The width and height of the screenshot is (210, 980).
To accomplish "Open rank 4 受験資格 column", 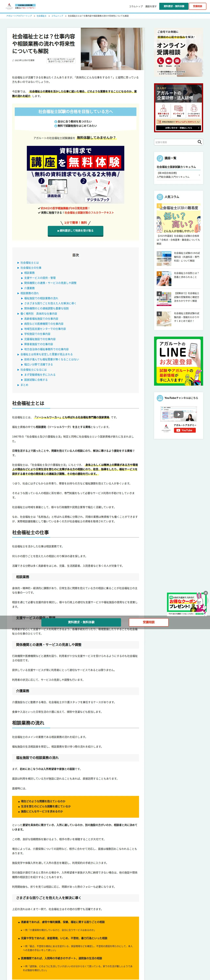I will pyautogui.click(x=178, y=298).
